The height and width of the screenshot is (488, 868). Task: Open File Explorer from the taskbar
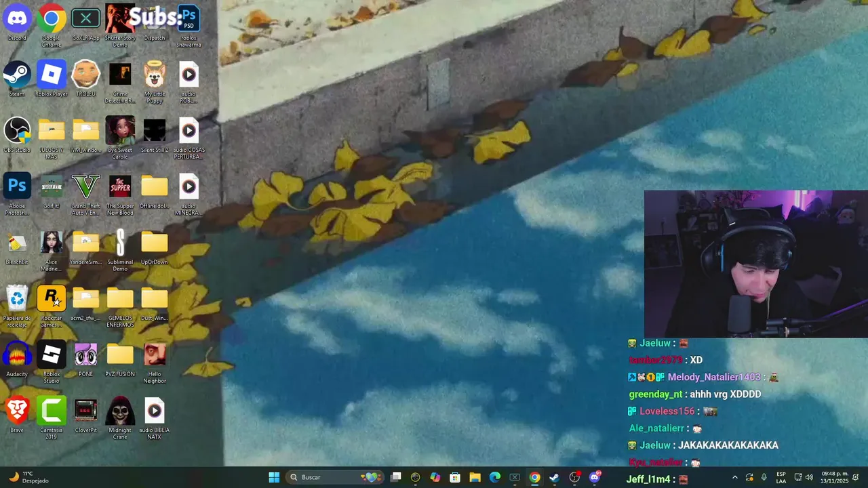(x=475, y=477)
